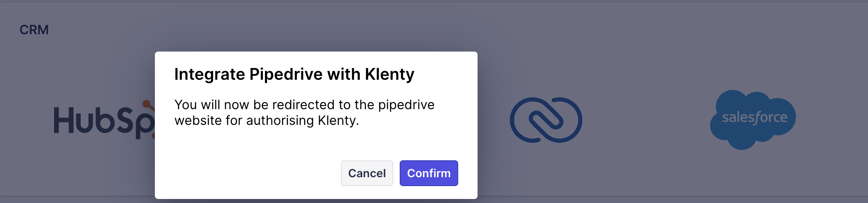868x203 pixels.
Task: Click the word "Integrate" in dialog title
Action: (x=209, y=75)
